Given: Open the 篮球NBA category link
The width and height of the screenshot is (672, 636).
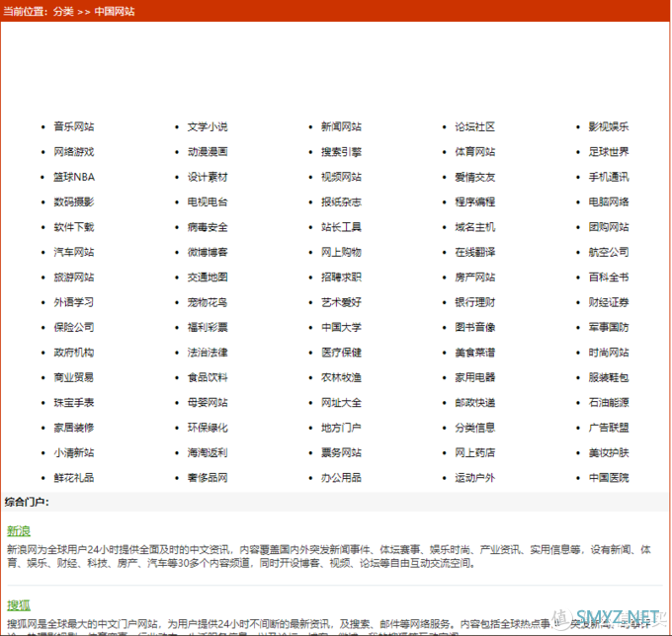Looking at the screenshot, I should (74, 178).
